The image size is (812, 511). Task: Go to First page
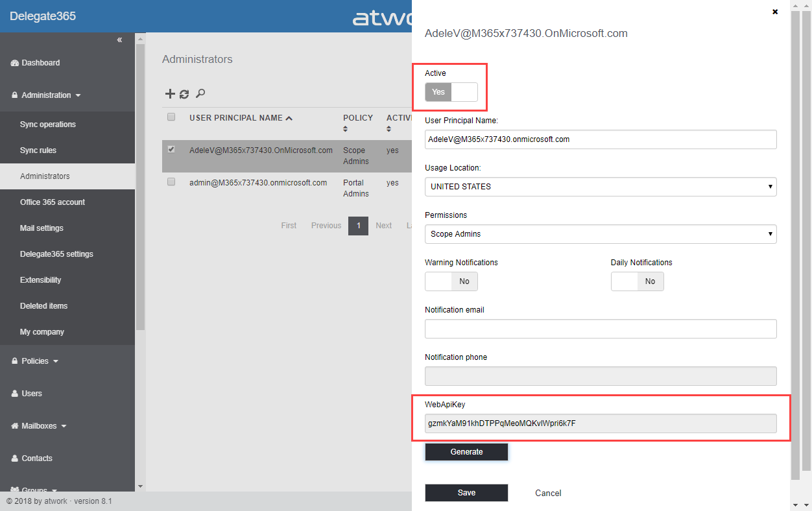(289, 226)
